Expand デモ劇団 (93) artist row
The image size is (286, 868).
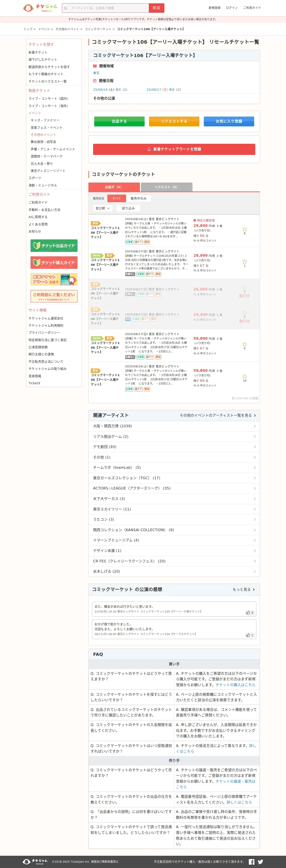pyautogui.click(x=174, y=447)
